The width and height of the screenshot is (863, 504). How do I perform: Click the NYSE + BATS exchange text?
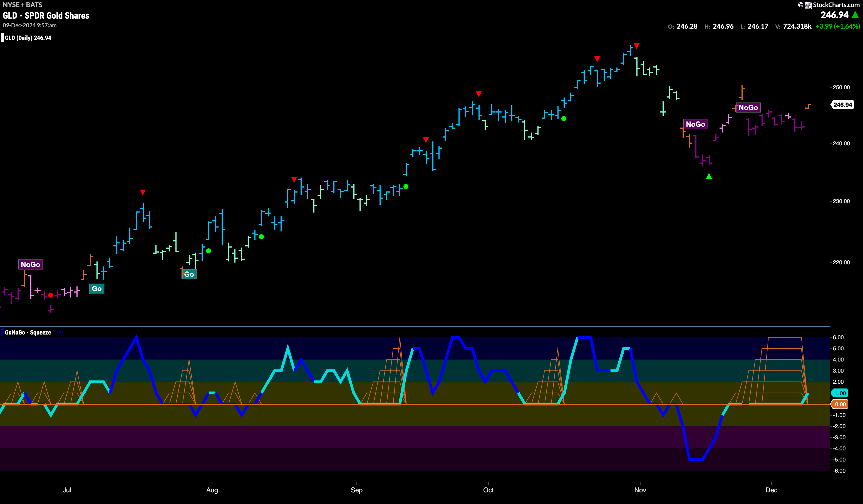click(22, 5)
